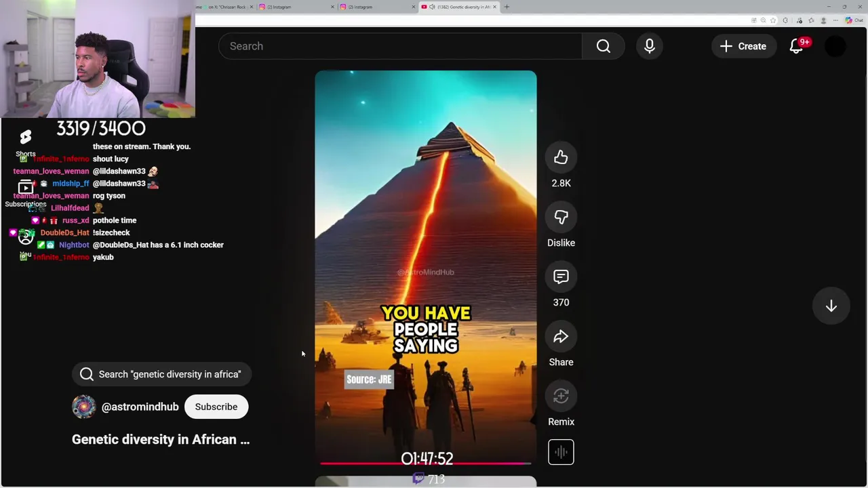Seek using the red video progress bar

425,464
